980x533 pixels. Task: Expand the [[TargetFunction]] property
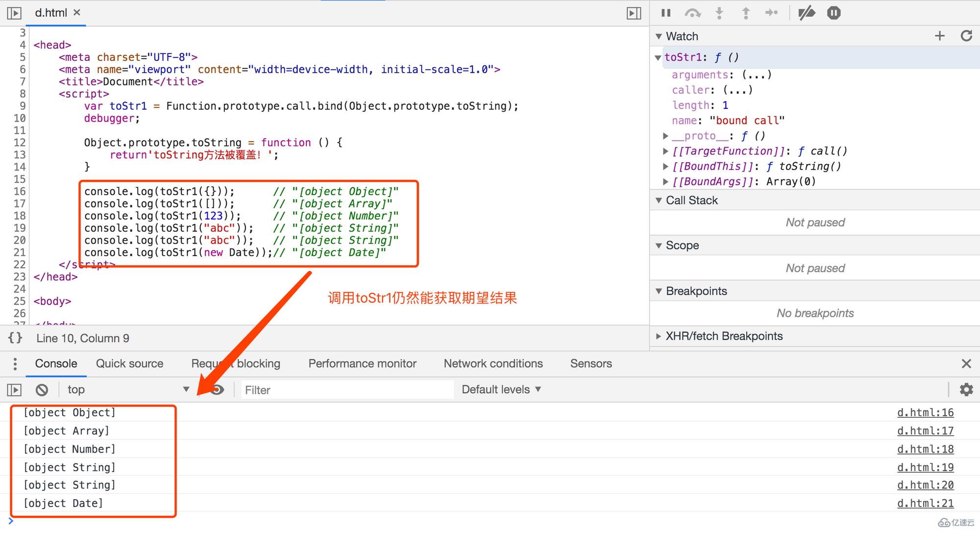(665, 151)
